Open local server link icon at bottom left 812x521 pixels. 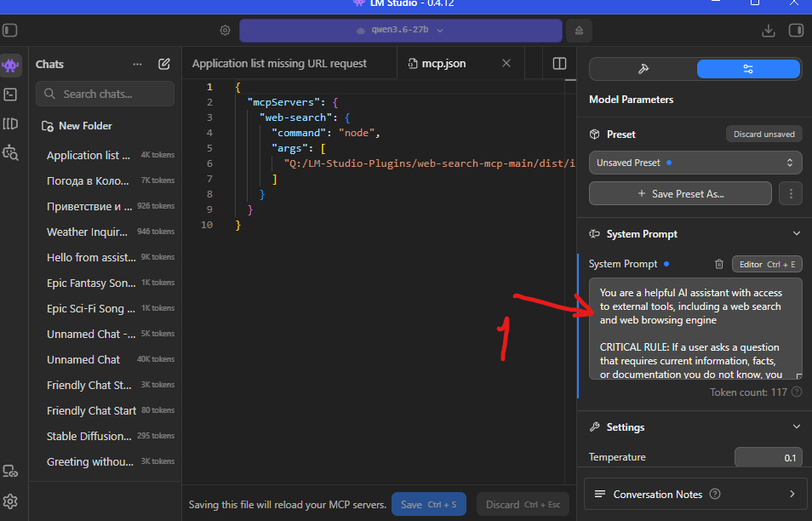(10, 471)
